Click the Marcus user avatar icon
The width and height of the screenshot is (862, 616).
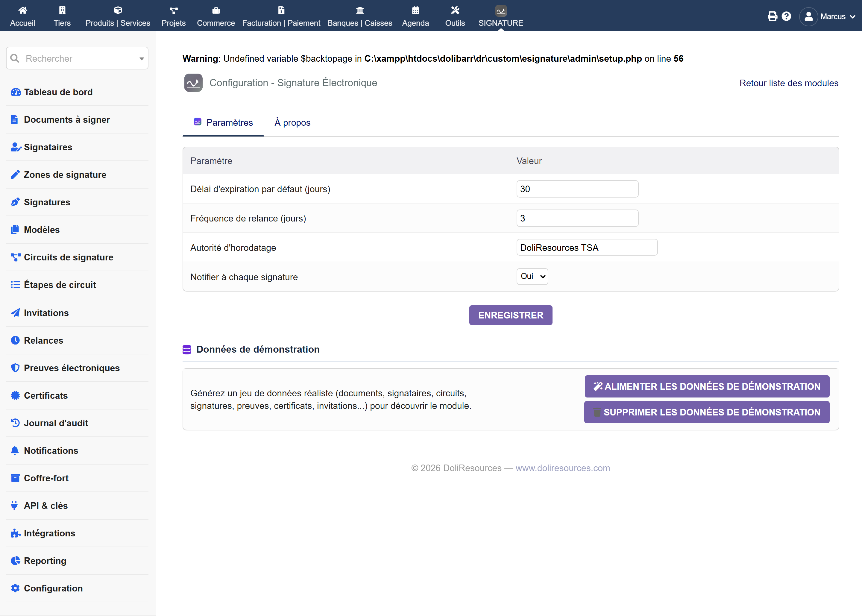[x=808, y=17]
